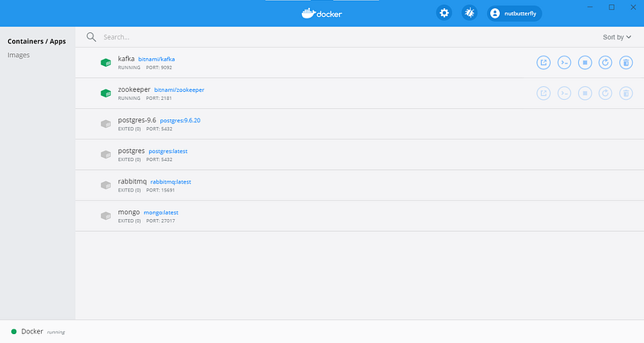
Task: Restart the kafka container
Action: pyautogui.click(x=605, y=63)
